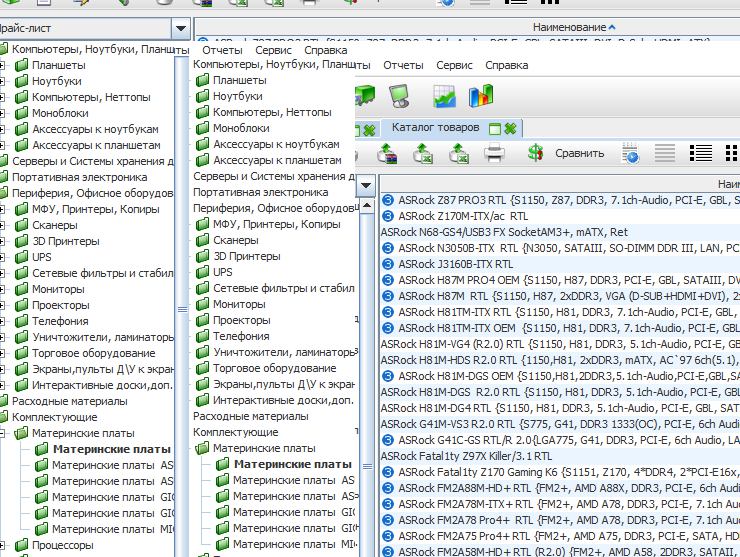Click info icon in ASRock Z170M-ITX/ac RTL row

(387, 216)
